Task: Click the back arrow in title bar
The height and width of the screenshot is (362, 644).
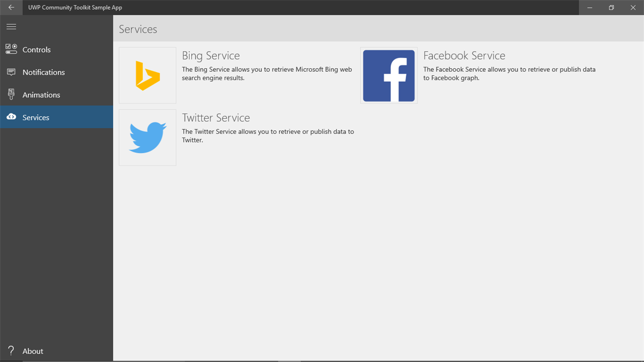Action: pos(11,7)
